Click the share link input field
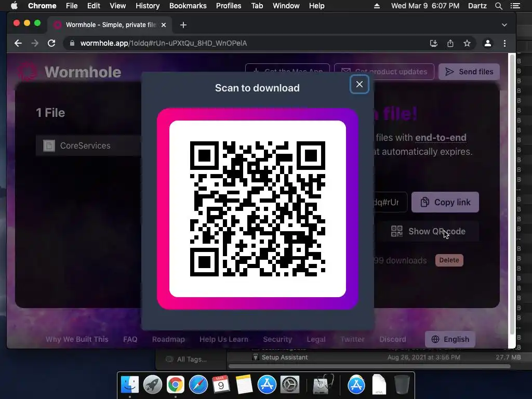Image resolution: width=532 pixels, height=399 pixels. coord(390,202)
